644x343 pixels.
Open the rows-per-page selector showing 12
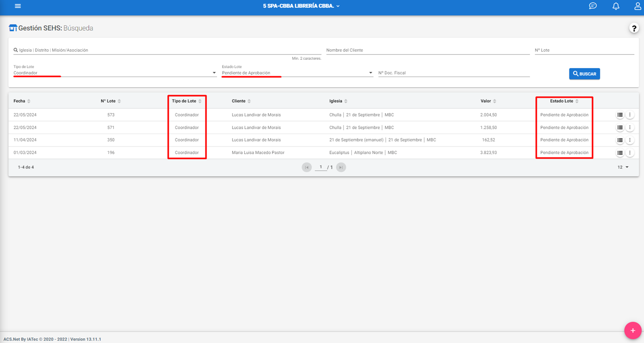click(623, 167)
